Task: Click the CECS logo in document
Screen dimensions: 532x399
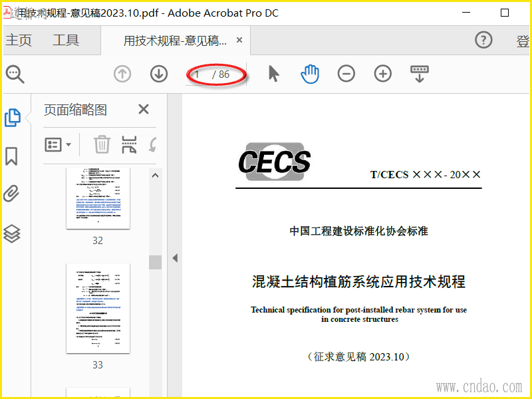Action: [274, 162]
